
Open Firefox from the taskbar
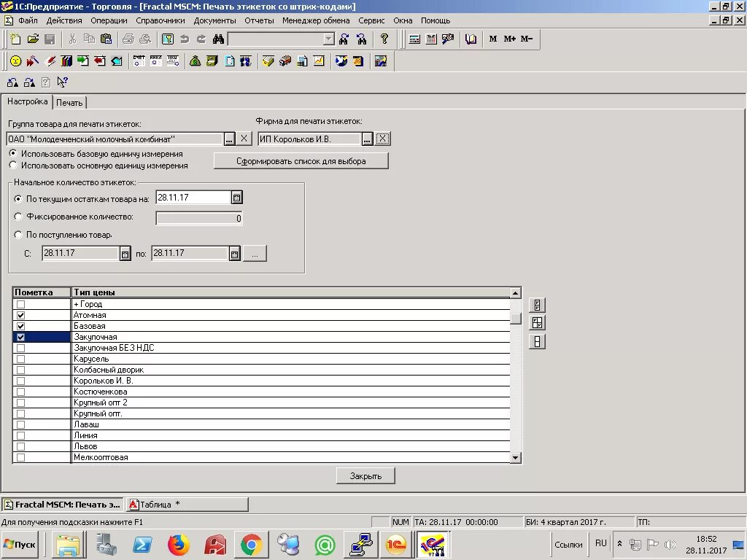pos(178,545)
